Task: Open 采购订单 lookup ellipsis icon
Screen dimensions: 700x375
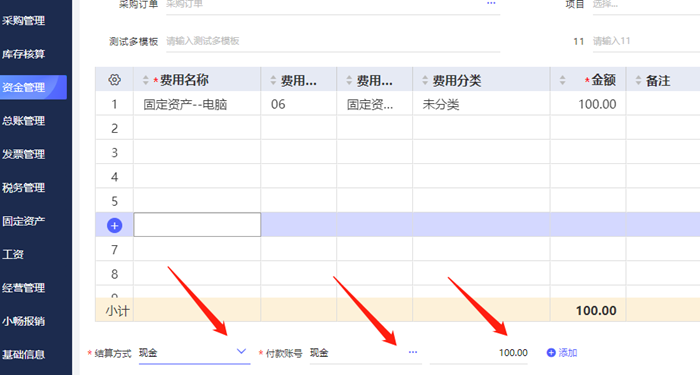Action: [x=491, y=3]
